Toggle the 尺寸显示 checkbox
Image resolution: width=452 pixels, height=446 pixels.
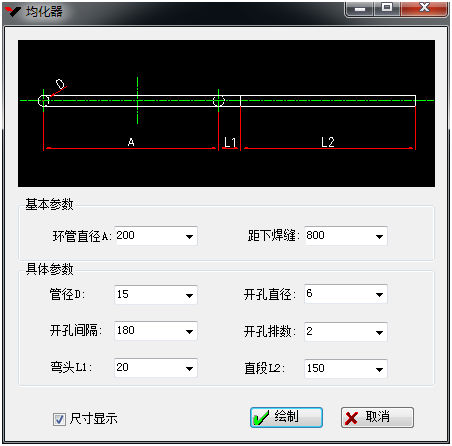click(59, 419)
